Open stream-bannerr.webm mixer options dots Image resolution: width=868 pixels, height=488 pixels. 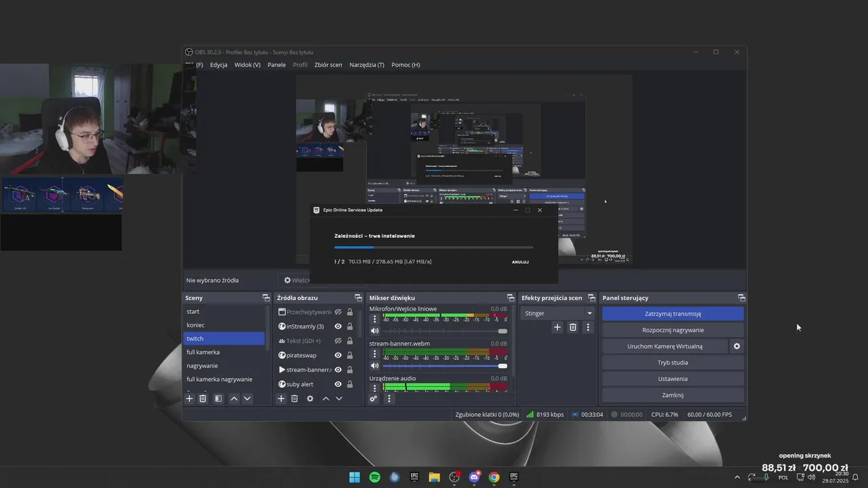374,354
